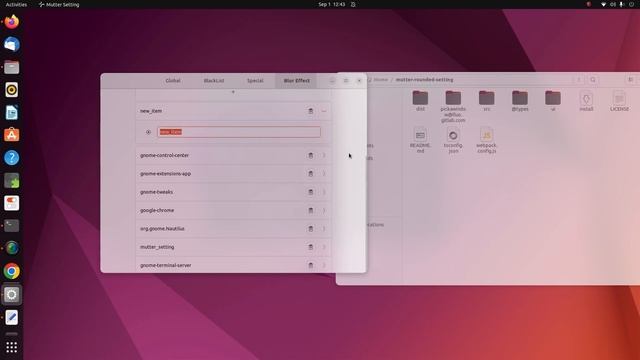Switch to the BlackList tab
This screenshot has height=360, width=640.
[x=214, y=81]
